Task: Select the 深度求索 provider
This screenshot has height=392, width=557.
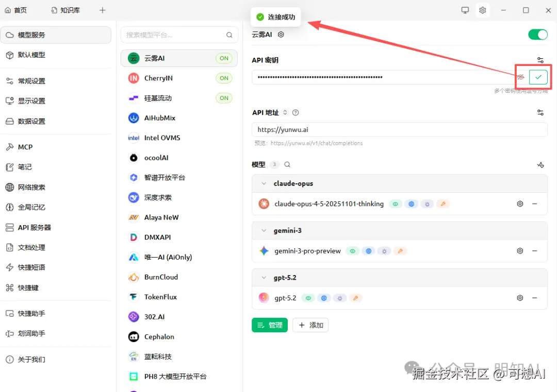Action: pos(153,197)
